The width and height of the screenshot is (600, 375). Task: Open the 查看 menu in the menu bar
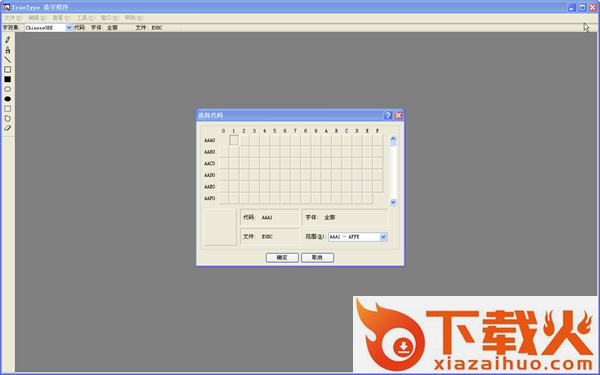pos(61,18)
